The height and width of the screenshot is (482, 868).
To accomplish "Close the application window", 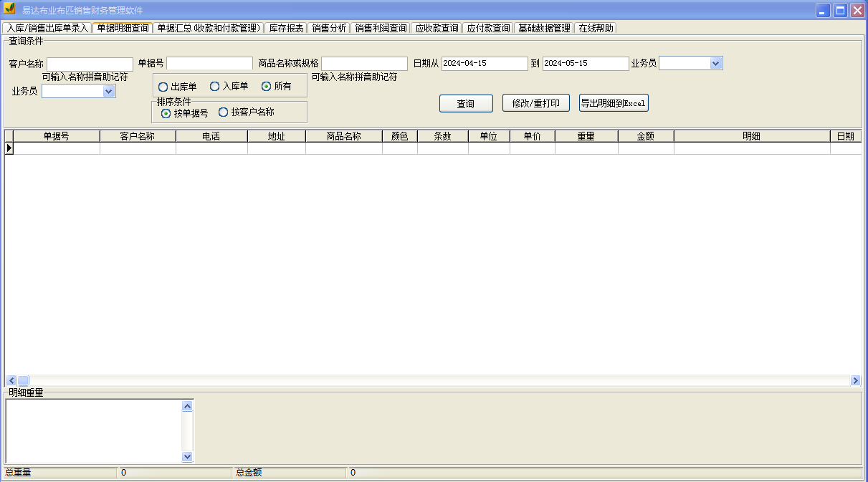I will pyautogui.click(x=857, y=10).
